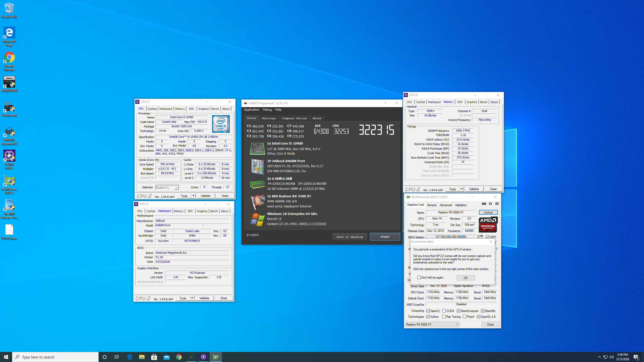
Task: Toggle the CUDA checkbox
Action: 444,311
